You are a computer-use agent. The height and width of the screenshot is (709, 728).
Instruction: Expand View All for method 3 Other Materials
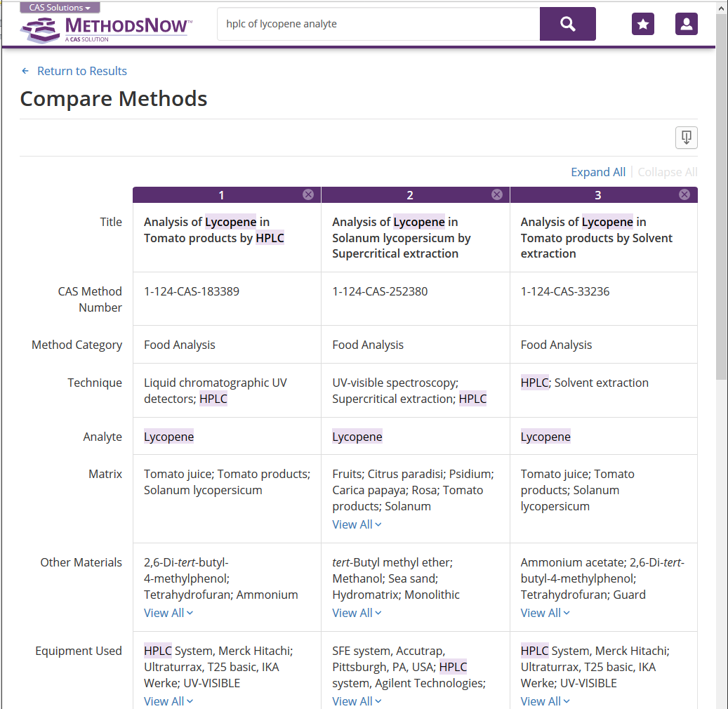[x=545, y=613]
